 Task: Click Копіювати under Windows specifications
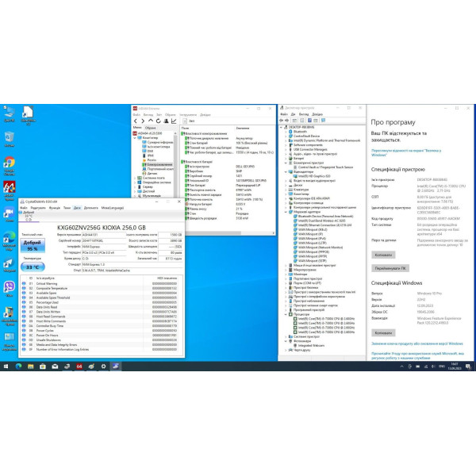[383, 333]
